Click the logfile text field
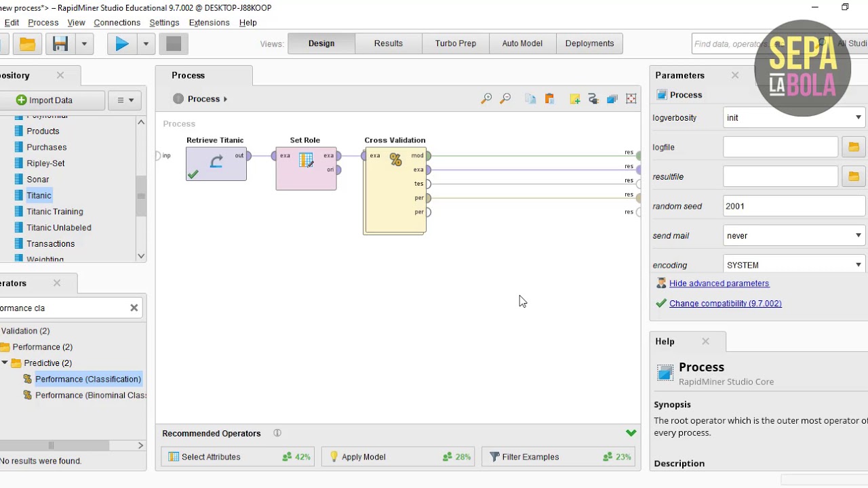The height and width of the screenshot is (488, 868). 781,147
